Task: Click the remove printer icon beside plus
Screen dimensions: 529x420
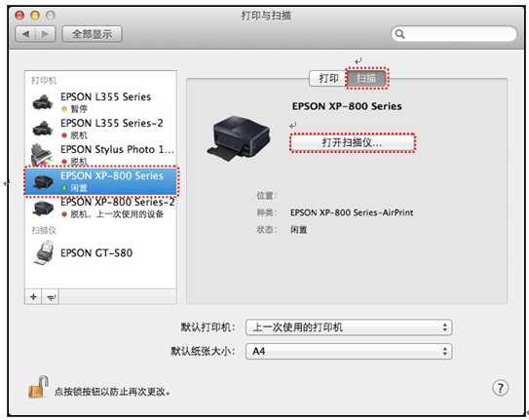Action: coord(51,297)
